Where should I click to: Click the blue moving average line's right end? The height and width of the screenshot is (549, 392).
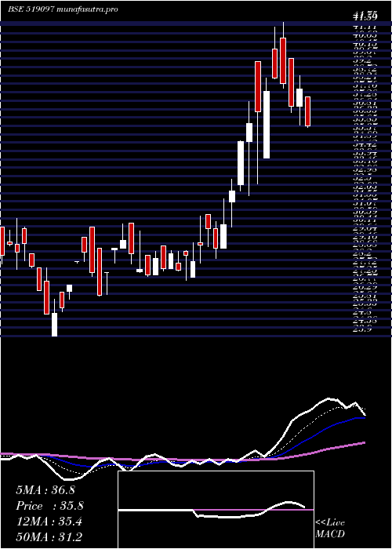(x=364, y=417)
